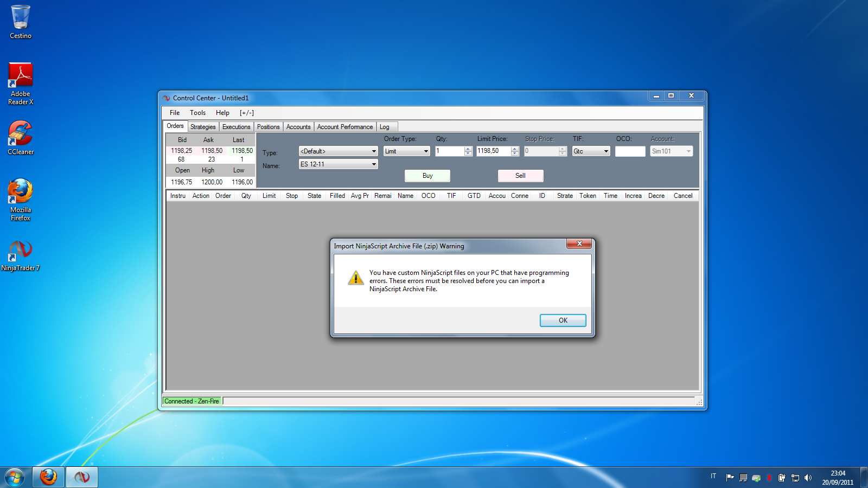This screenshot has height=488, width=868.
Task: Increase quantity with the Qty up arrow
Action: [x=468, y=149]
